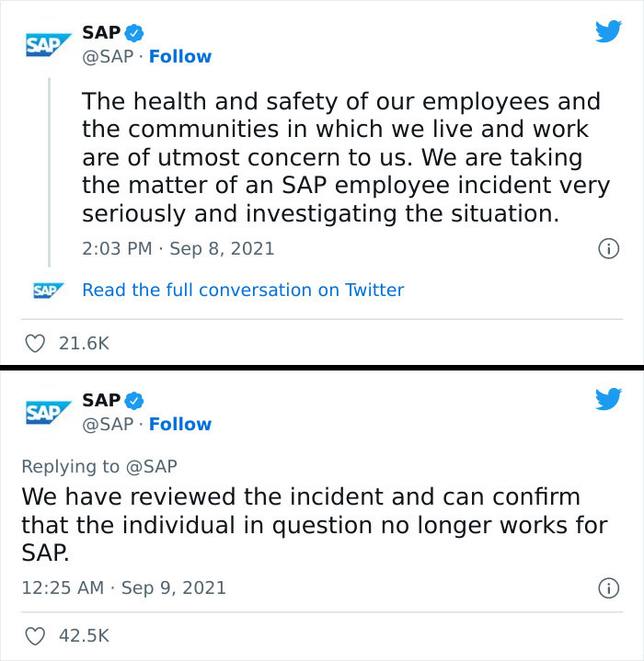This screenshot has height=661, width=644.
Task: Open SAP logo avatar in second tweet
Action: pos(48,411)
